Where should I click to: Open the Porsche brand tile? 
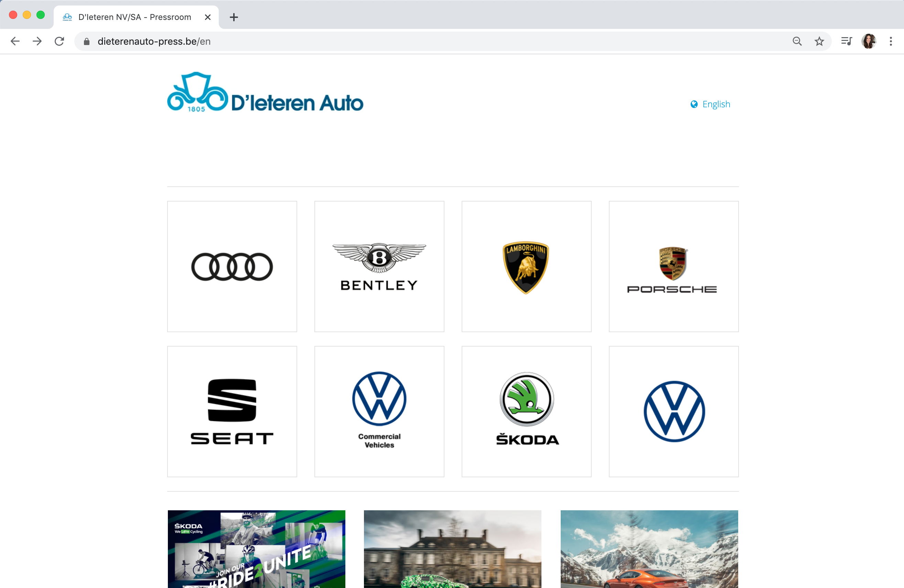click(x=674, y=266)
